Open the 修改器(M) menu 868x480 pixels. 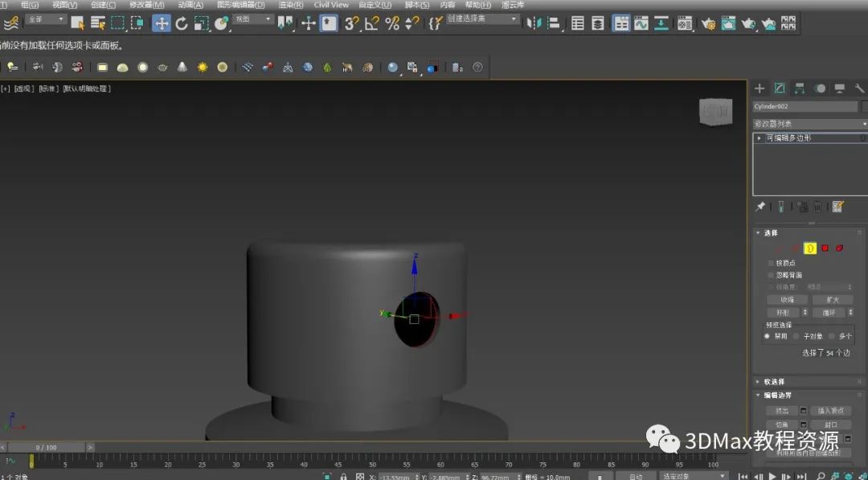pos(146,5)
